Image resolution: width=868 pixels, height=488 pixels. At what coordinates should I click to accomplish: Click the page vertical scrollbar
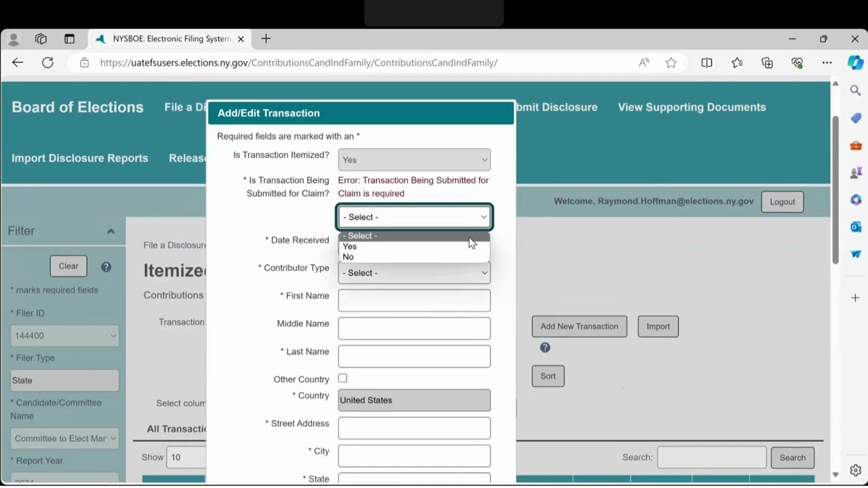tap(835, 190)
